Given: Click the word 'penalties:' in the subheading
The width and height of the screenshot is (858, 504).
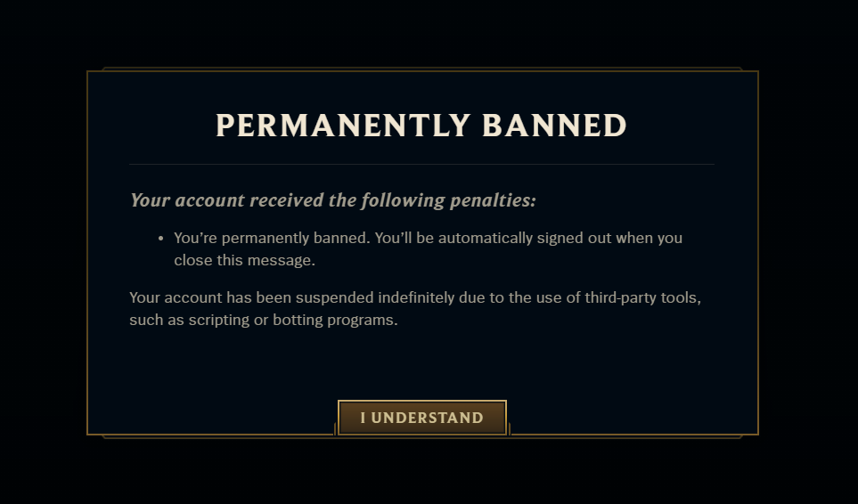Looking at the screenshot, I should (x=493, y=200).
